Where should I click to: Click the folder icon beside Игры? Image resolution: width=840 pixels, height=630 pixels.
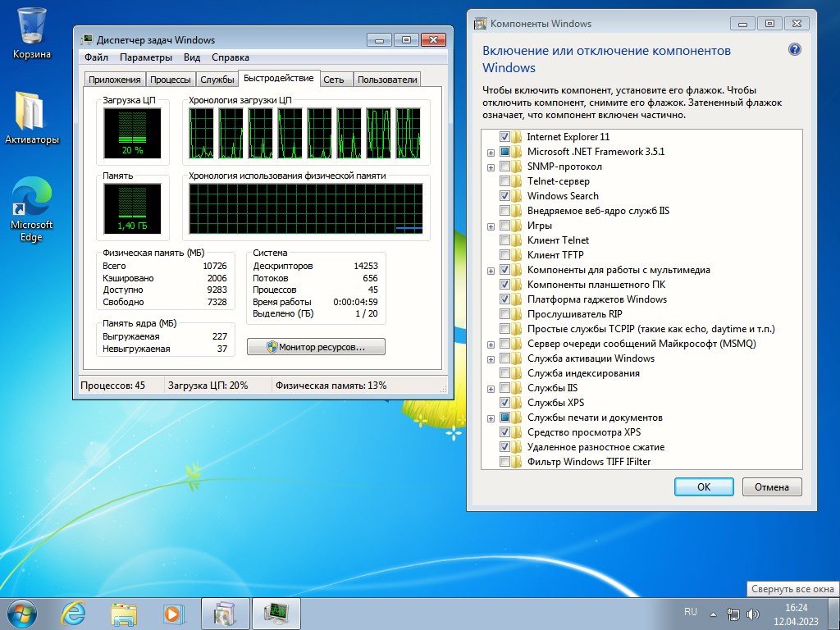click(x=517, y=226)
